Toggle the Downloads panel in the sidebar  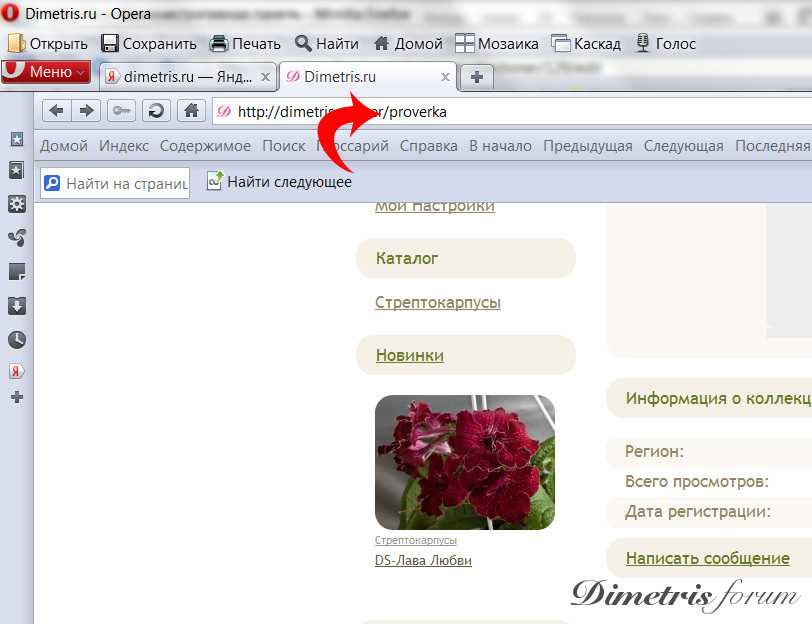tap(16, 304)
